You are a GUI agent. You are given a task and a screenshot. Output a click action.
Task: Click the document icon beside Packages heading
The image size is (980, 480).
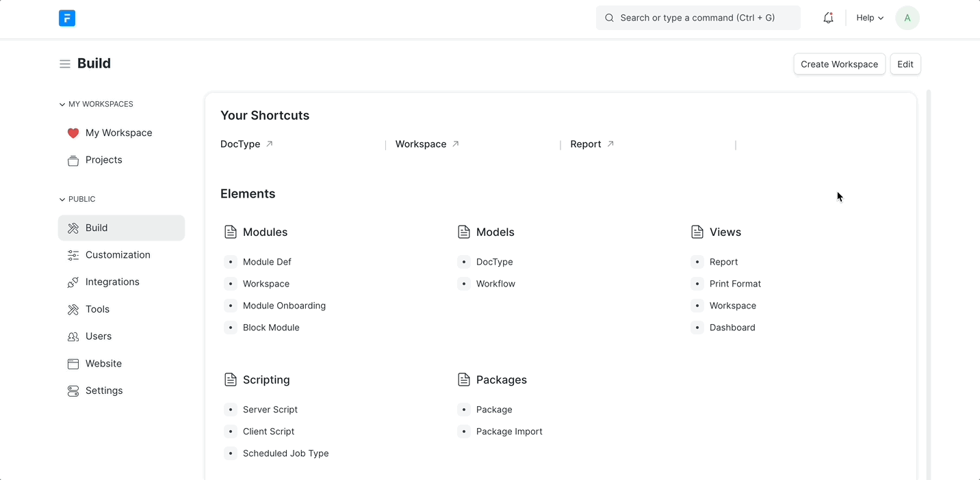pos(464,379)
